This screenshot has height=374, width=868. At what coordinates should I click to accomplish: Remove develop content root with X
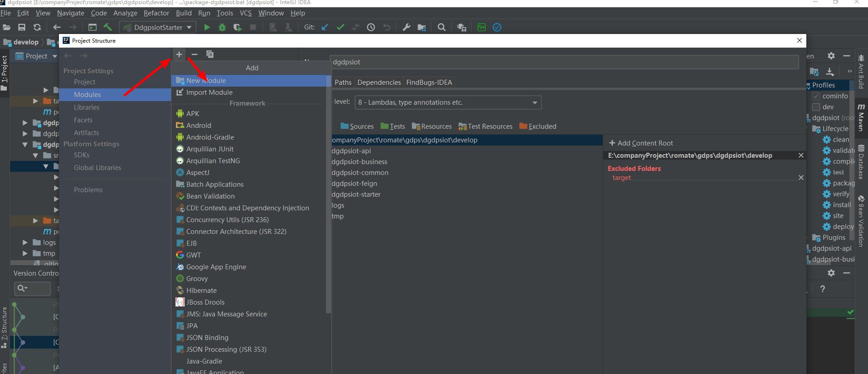coord(801,155)
